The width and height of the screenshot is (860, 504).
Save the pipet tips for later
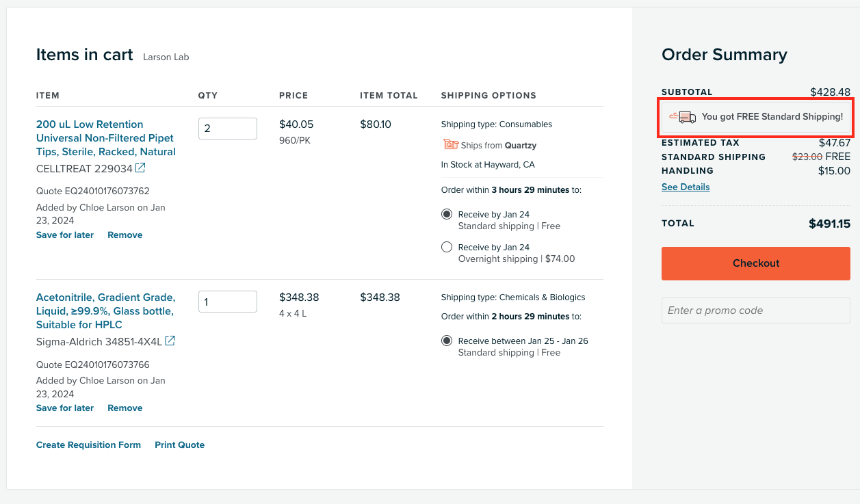[x=65, y=235]
